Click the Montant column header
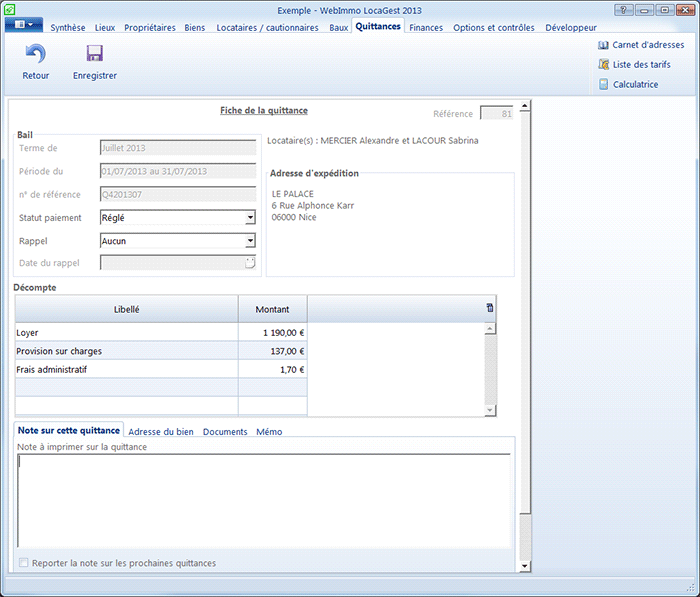Screen dimensions: 700x597 272,309
